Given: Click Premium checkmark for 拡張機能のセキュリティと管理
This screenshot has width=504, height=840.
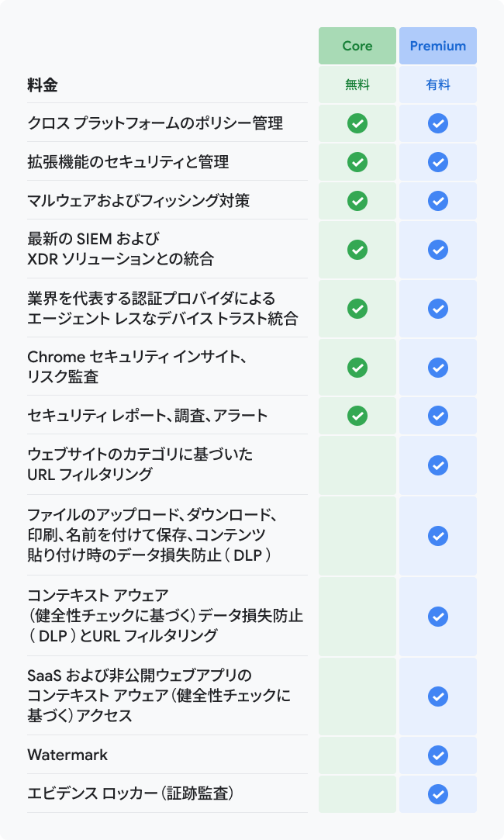Looking at the screenshot, I should tap(438, 162).
